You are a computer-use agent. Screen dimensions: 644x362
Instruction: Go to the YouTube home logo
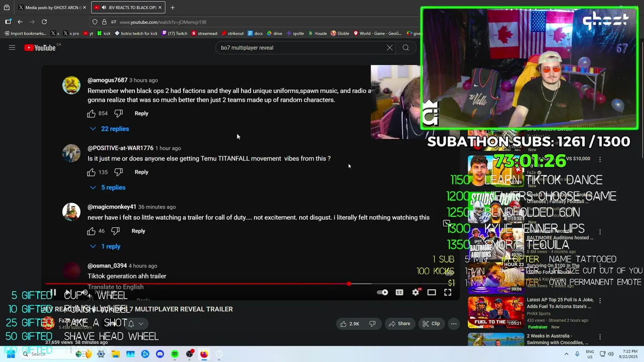click(x=40, y=48)
